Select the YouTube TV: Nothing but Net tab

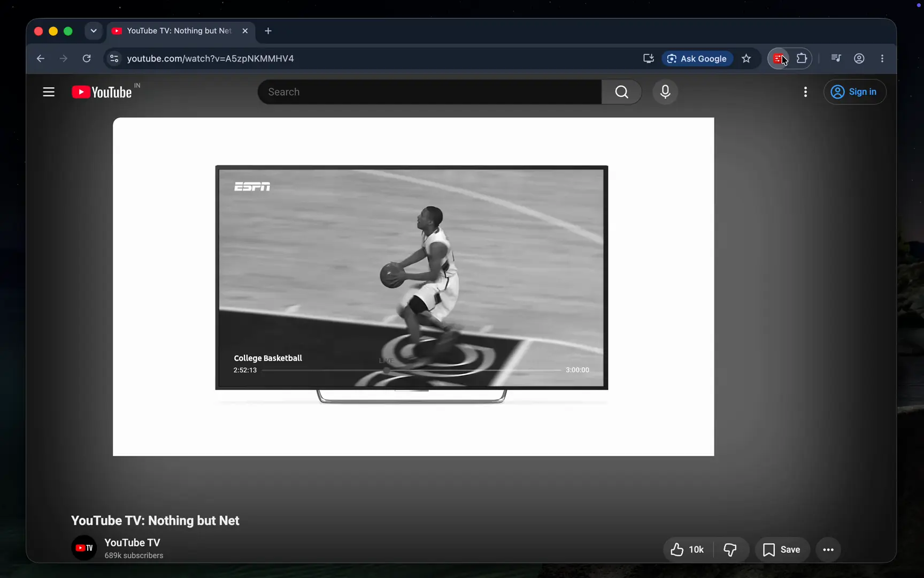coord(181,31)
